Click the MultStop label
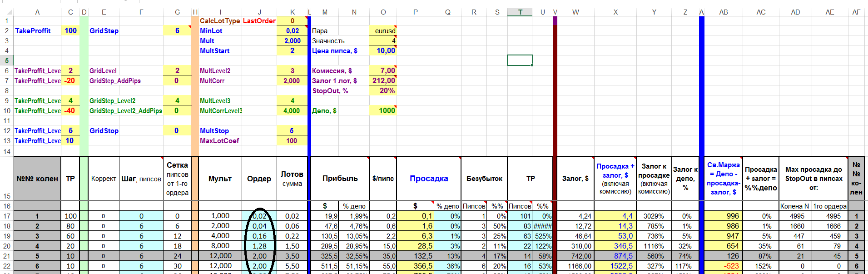 [x=214, y=131]
